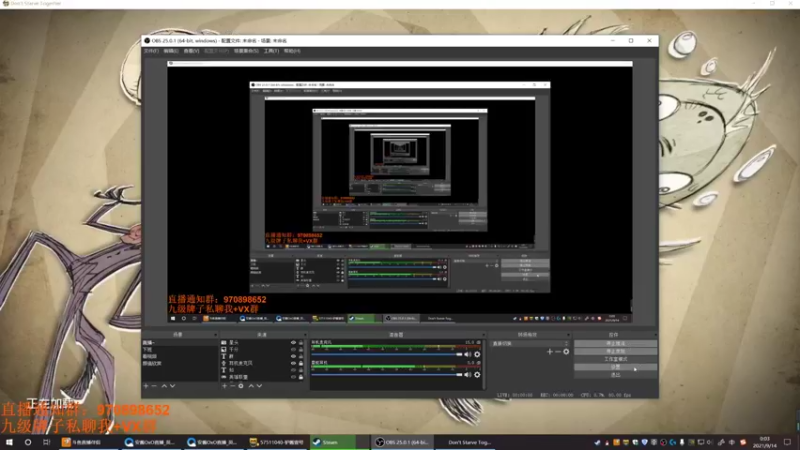
Task: Open the Help (H) menu in OBS
Action: (x=292, y=51)
